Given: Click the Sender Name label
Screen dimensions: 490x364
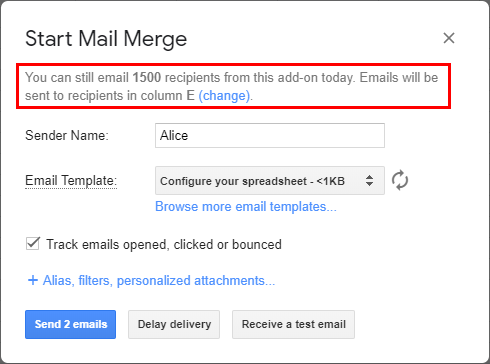Looking at the screenshot, I should [x=67, y=135].
